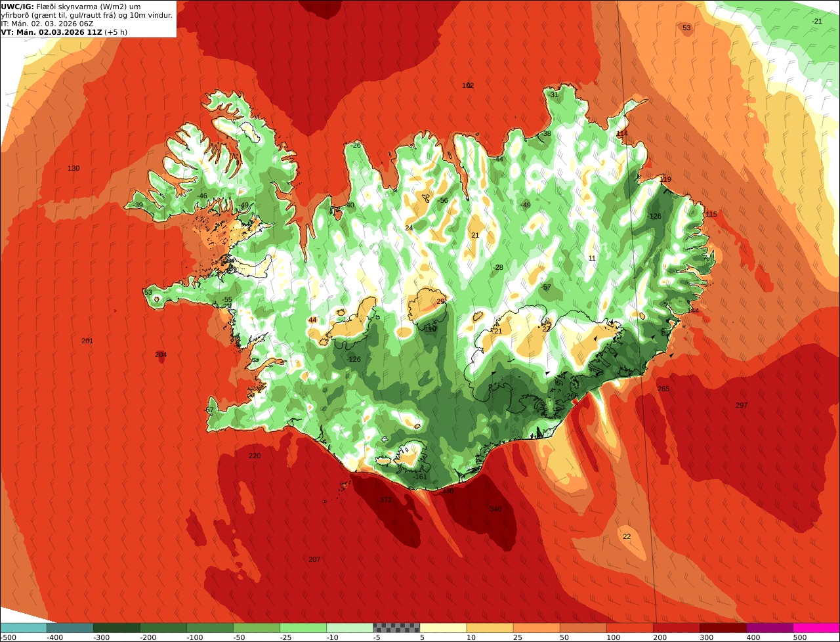This screenshot has width=840, height=642.
Task: Select the 'VT: Mán. 02.03.2026 11Z (+5 h)' line
Action: pyautogui.click(x=64, y=32)
